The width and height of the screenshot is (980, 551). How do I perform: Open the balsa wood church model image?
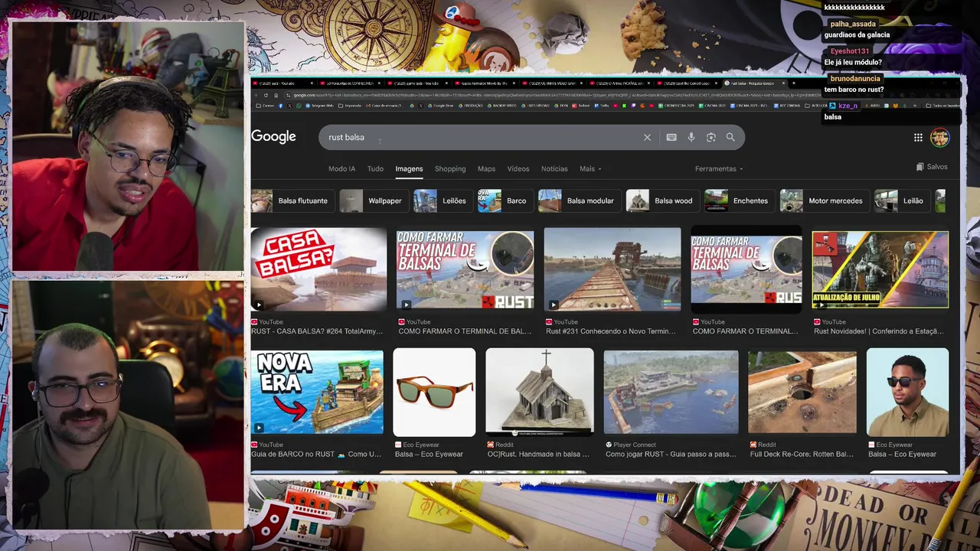coord(540,392)
